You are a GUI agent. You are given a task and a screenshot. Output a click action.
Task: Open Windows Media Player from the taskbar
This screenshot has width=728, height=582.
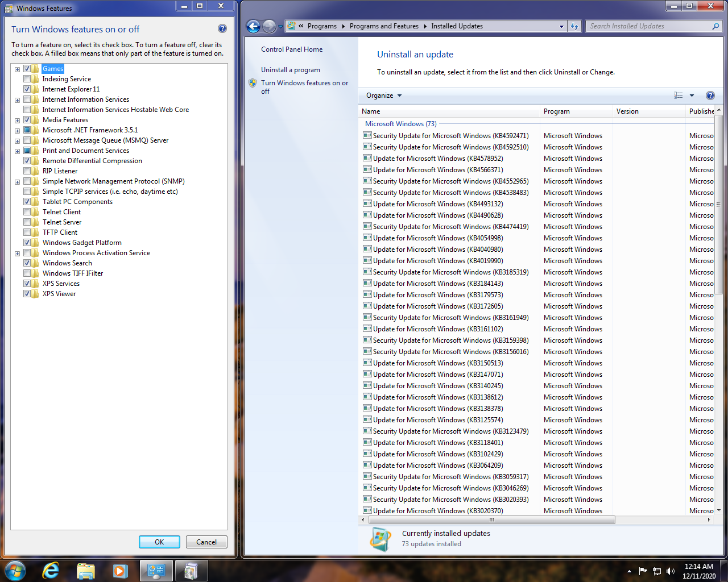click(x=120, y=571)
